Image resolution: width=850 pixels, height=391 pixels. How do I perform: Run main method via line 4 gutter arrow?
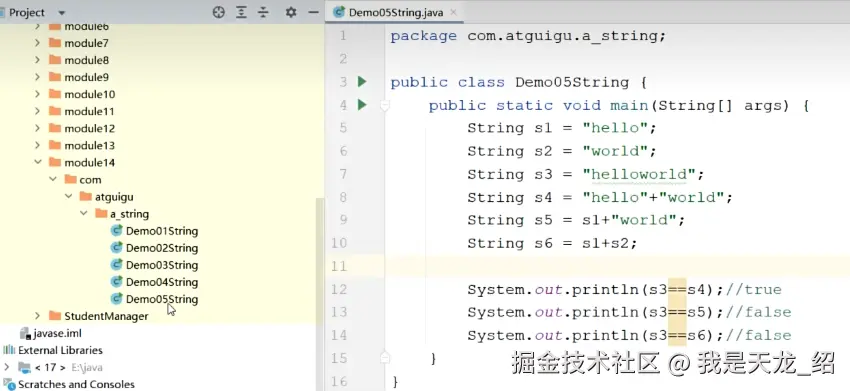click(x=362, y=105)
